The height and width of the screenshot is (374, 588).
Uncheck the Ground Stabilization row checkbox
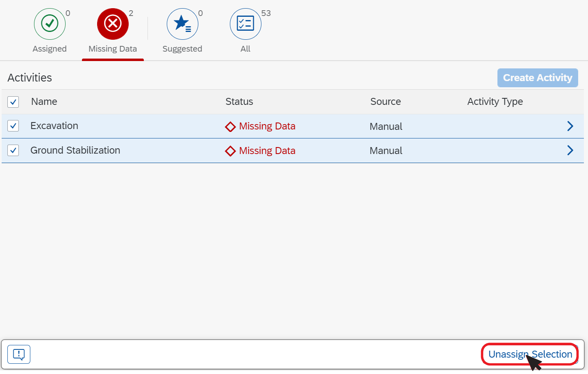13,150
